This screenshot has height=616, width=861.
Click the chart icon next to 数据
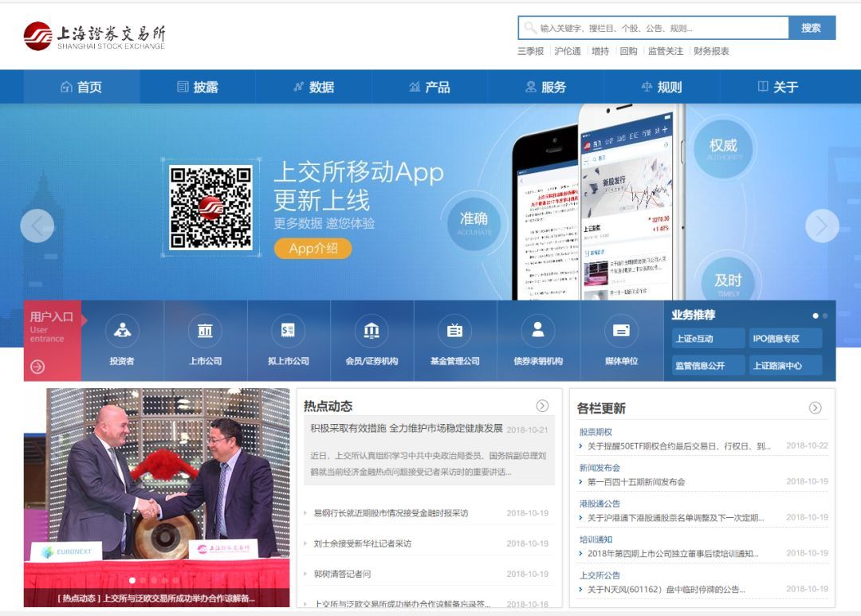coord(297,85)
